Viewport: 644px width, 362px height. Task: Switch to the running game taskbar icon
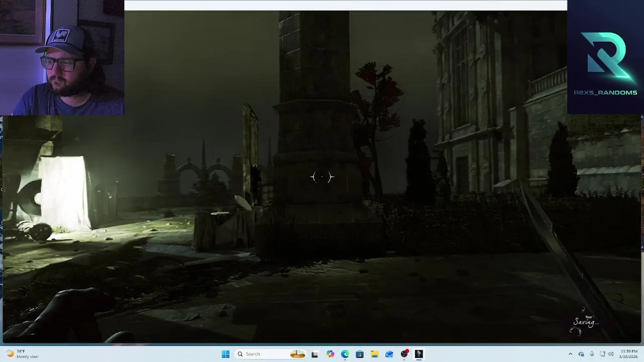pos(419,354)
